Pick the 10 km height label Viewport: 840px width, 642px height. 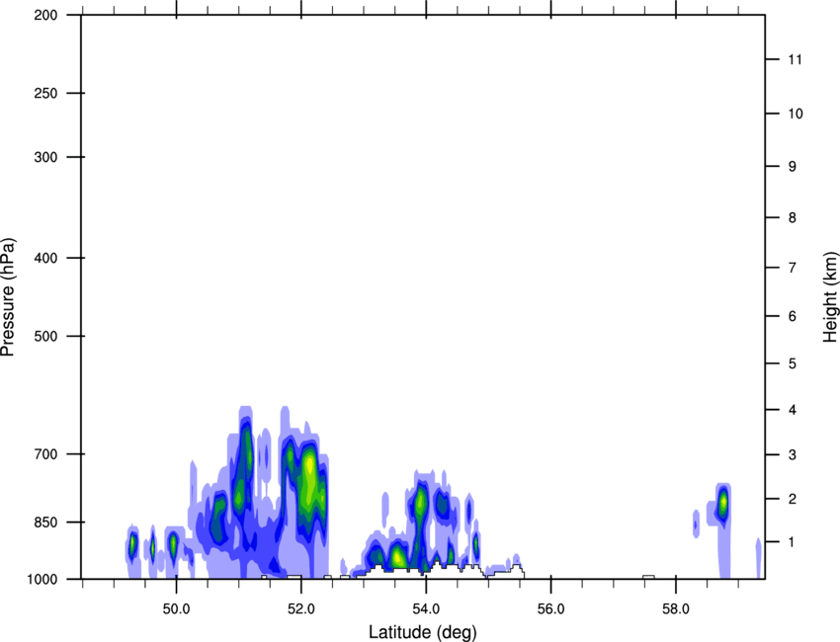[795, 114]
